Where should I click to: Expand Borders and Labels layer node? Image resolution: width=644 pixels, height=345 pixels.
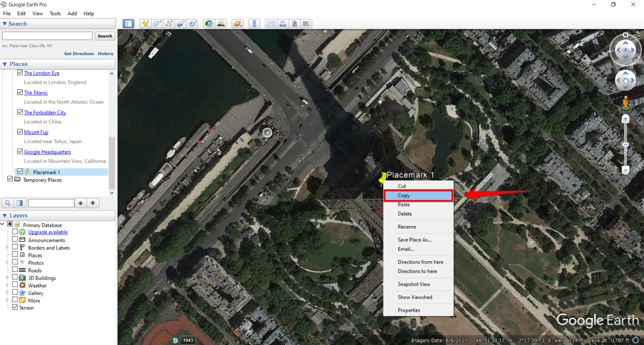(7, 247)
